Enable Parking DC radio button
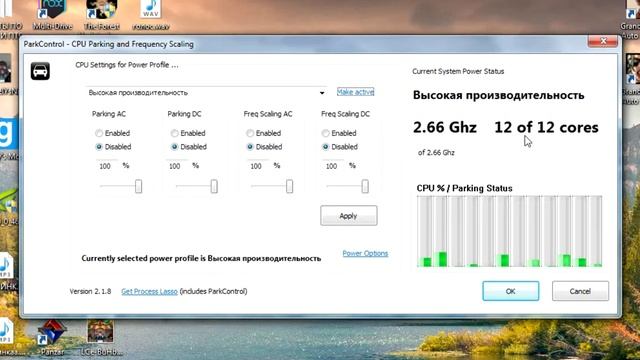Image resolution: width=640 pixels, height=360 pixels. point(174,133)
